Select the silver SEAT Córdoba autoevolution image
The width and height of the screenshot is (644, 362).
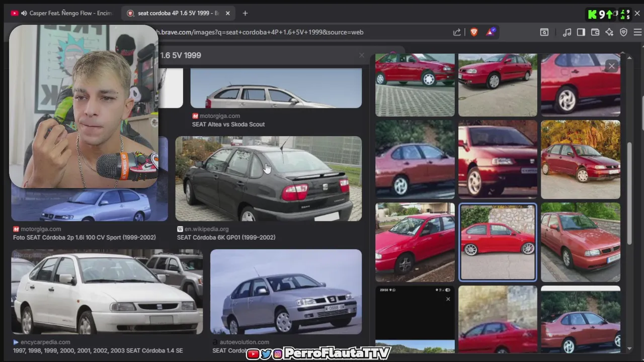(286, 292)
